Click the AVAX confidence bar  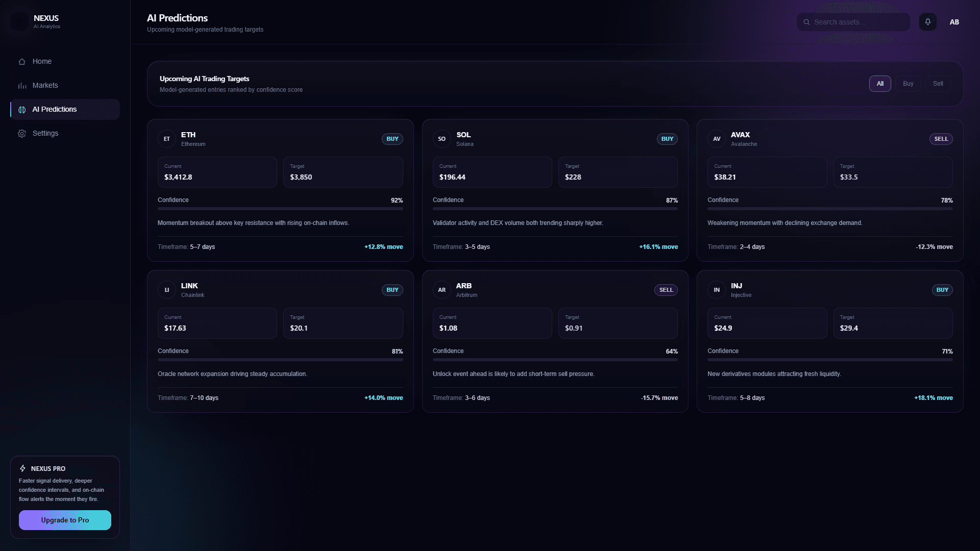point(830,209)
